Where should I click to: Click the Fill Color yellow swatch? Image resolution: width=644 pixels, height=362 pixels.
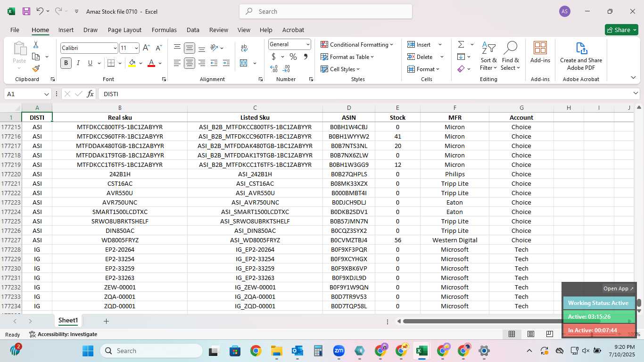tap(132, 63)
